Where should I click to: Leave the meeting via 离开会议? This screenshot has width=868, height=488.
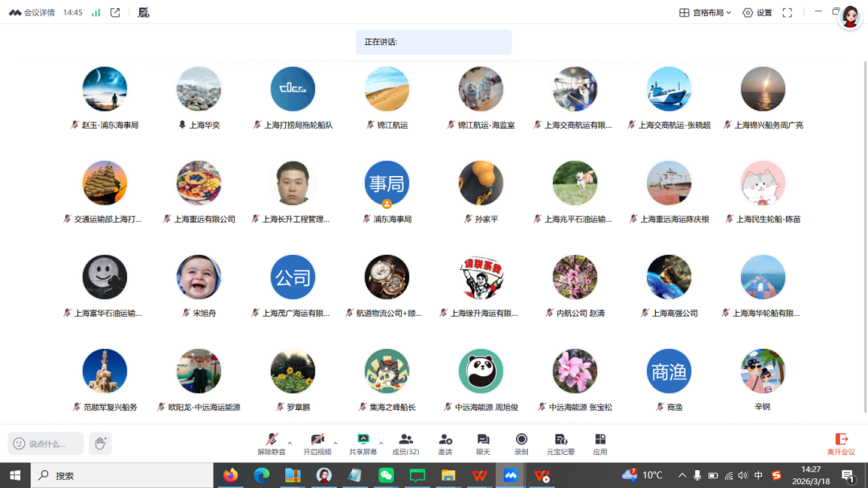pos(841,443)
